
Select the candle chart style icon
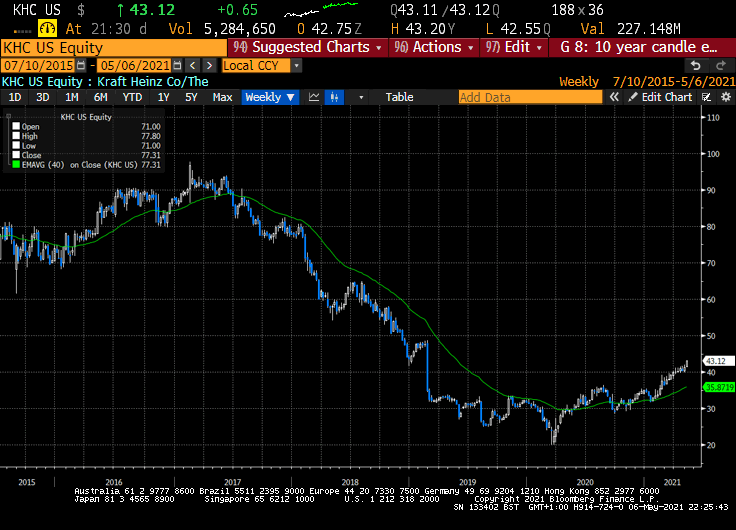pos(334,97)
